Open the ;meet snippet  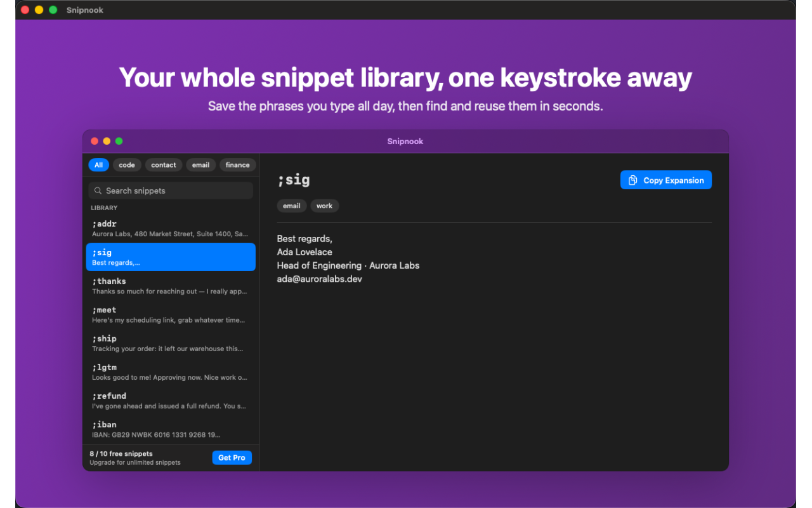coord(171,314)
